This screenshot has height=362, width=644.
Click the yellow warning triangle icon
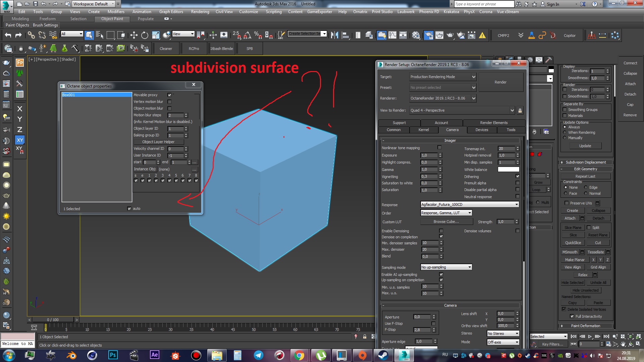click(482, 35)
